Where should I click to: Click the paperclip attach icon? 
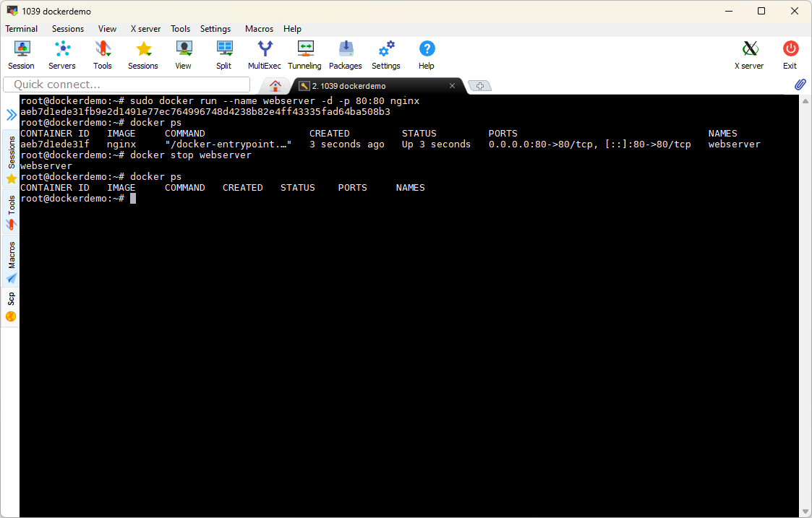800,85
